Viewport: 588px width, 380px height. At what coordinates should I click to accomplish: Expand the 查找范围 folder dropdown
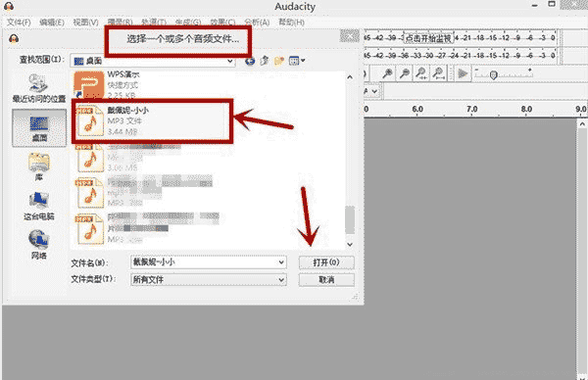[230, 61]
